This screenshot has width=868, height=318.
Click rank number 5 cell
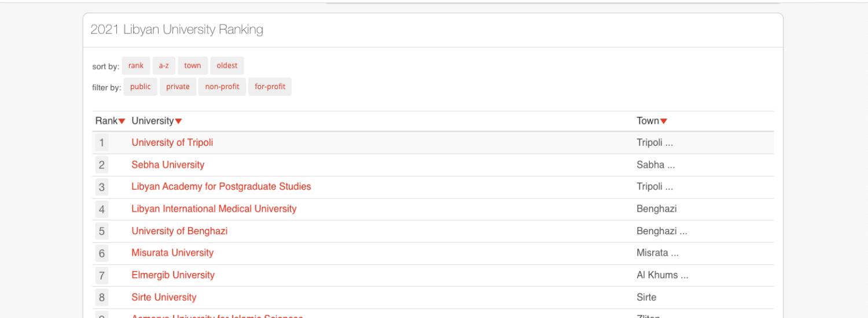101,231
